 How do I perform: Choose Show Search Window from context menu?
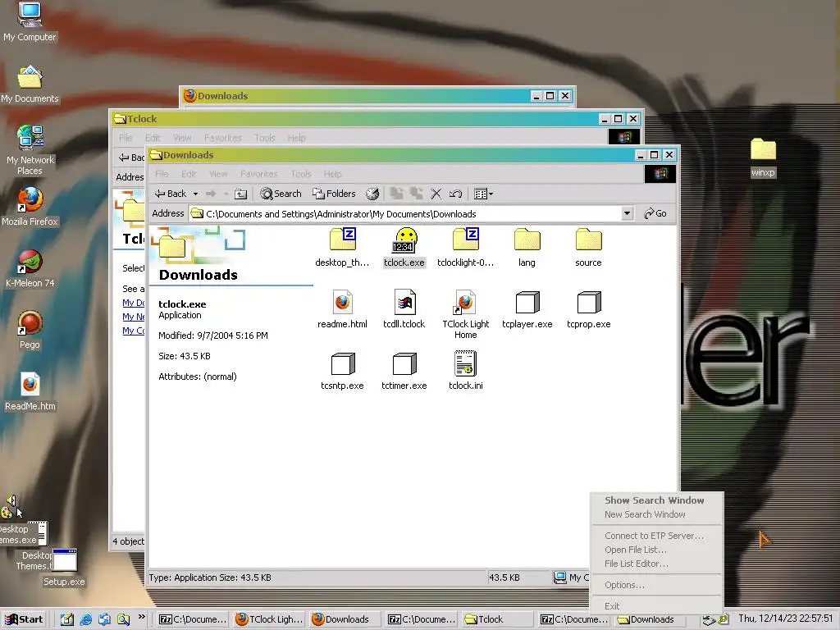pos(656,500)
